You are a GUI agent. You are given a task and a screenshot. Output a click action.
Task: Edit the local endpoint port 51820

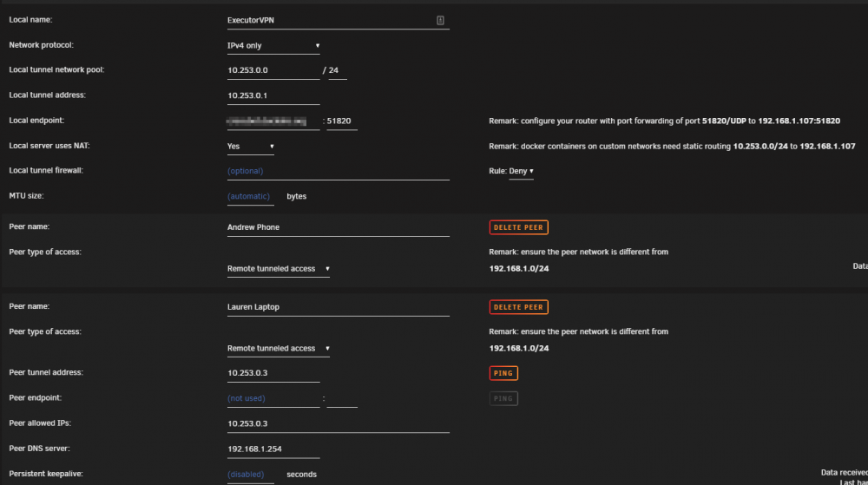pyautogui.click(x=342, y=121)
